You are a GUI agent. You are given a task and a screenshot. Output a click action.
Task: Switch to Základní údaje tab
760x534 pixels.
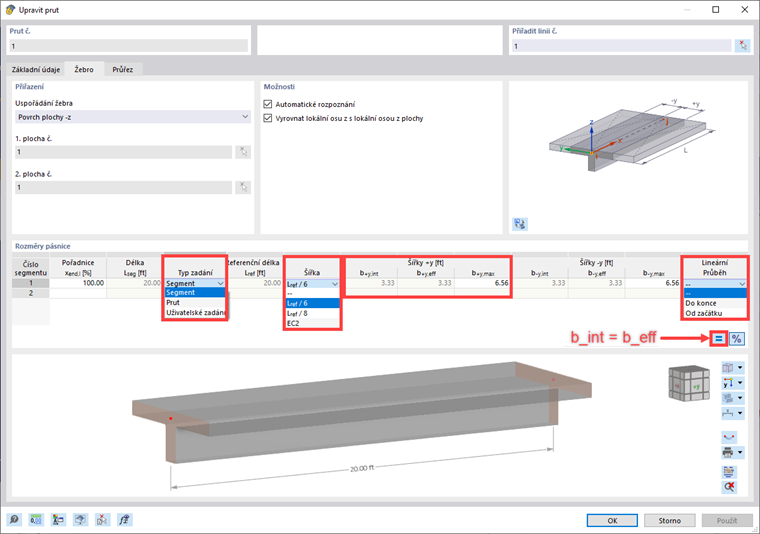pyautogui.click(x=36, y=69)
